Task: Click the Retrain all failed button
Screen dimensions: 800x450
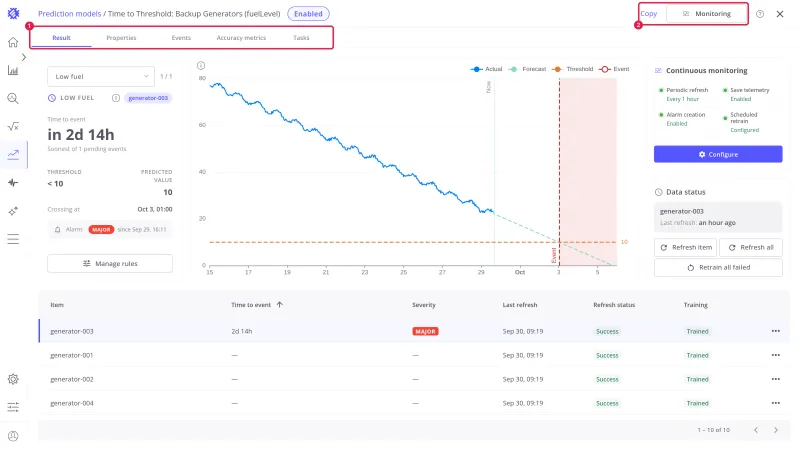Action: point(718,267)
